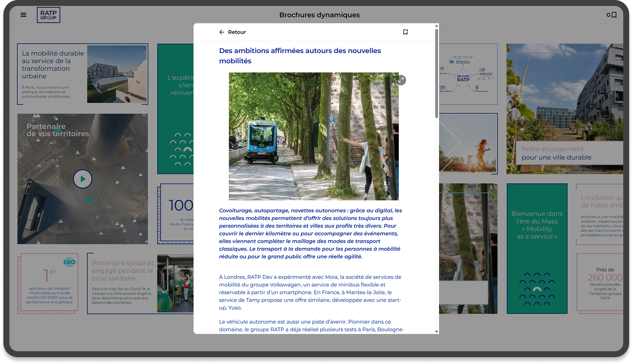Screen dimensions: 633x364
Task: Open the ISO 50001 certified operator card
Action: pyautogui.click(x=49, y=283)
